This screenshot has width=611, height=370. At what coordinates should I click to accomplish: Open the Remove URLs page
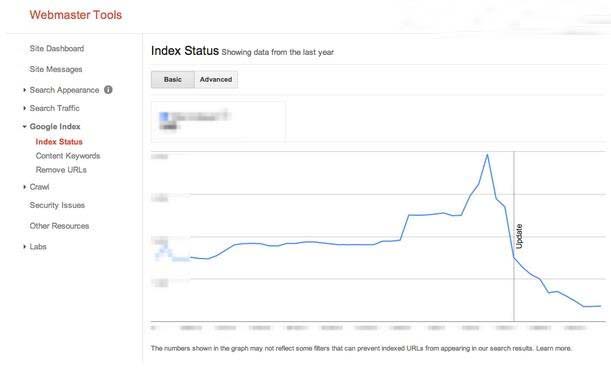tap(61, 170)
